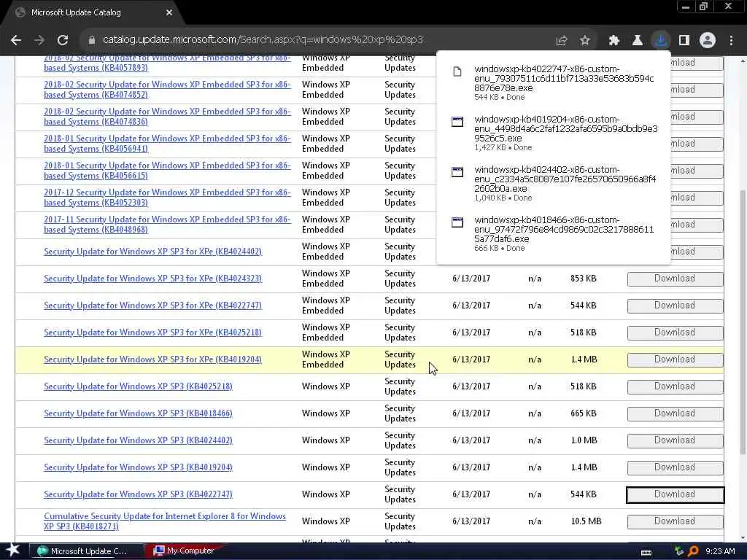Open Chrome Labs flask icon
The width and height of the screenshot is (747, 560).
(x=638, y=41)
